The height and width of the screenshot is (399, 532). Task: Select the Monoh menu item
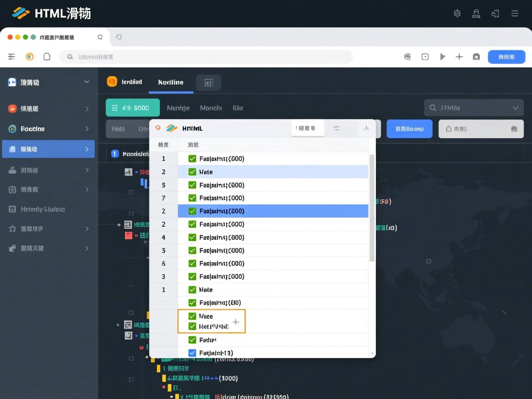tap(211, 108)
